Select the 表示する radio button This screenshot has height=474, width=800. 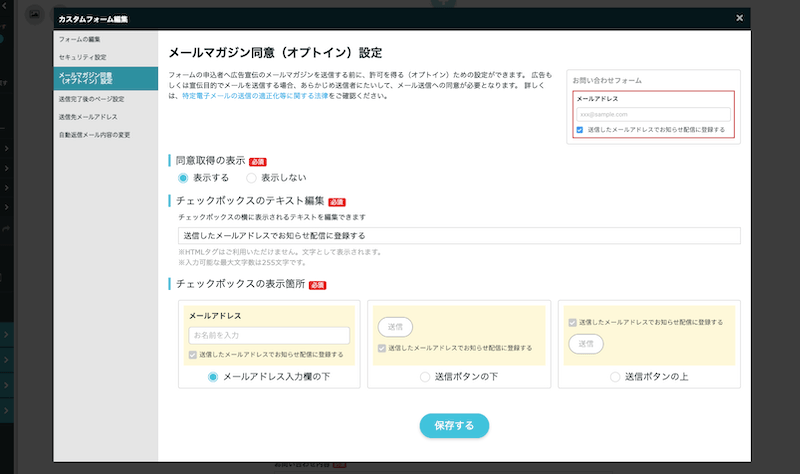[183, 177]
